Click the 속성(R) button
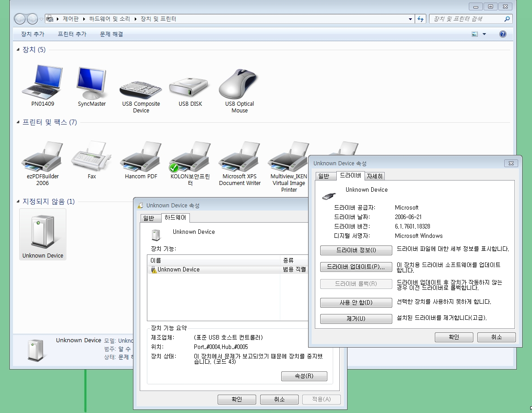 pos(304,376)
